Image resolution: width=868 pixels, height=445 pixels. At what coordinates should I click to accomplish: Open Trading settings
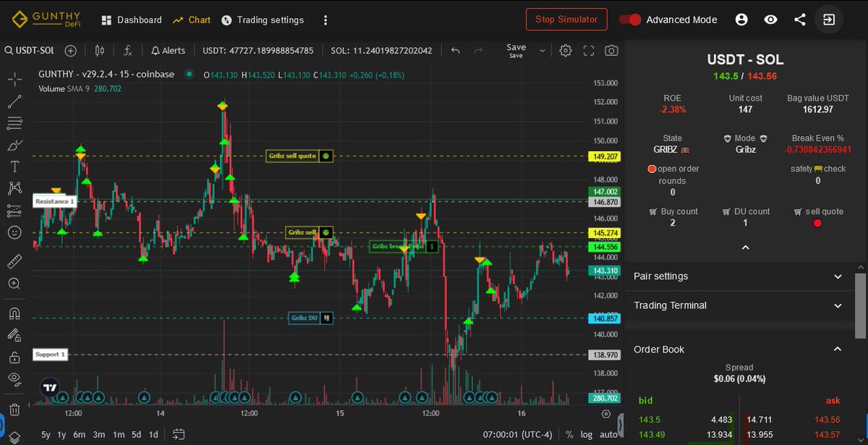(x=263, y=20)
